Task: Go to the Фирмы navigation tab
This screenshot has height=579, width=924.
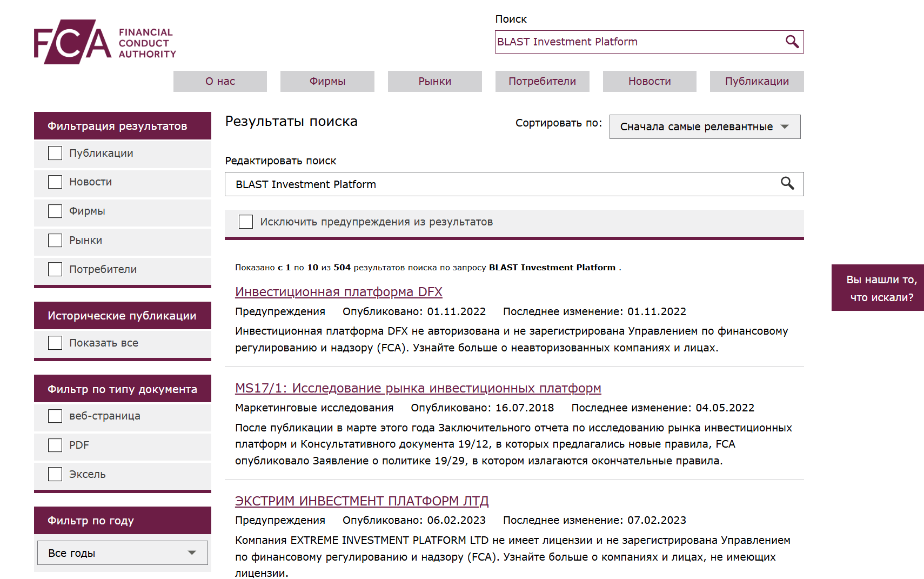Action: tap(327, 81)
